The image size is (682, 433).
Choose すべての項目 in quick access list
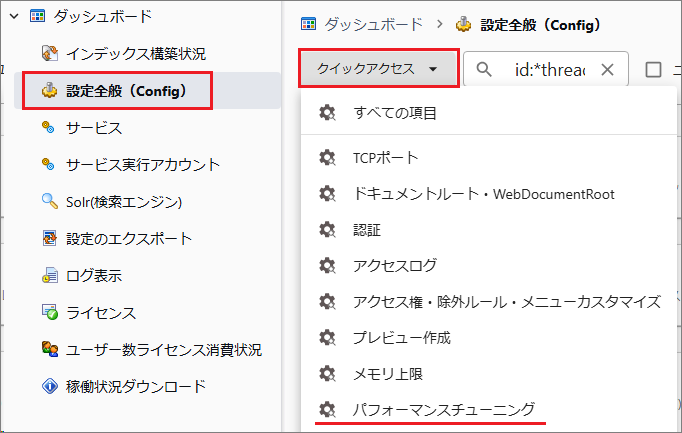(x=395, y=113)
